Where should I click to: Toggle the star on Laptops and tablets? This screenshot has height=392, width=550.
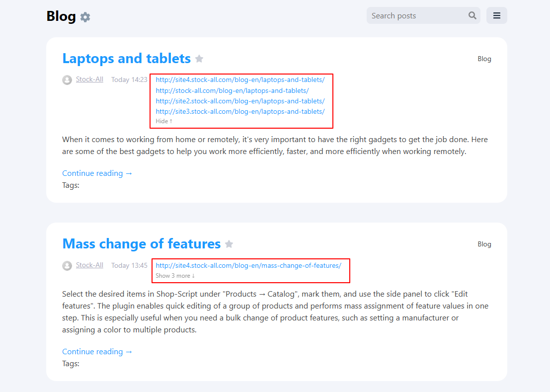[x=199, y=58]
